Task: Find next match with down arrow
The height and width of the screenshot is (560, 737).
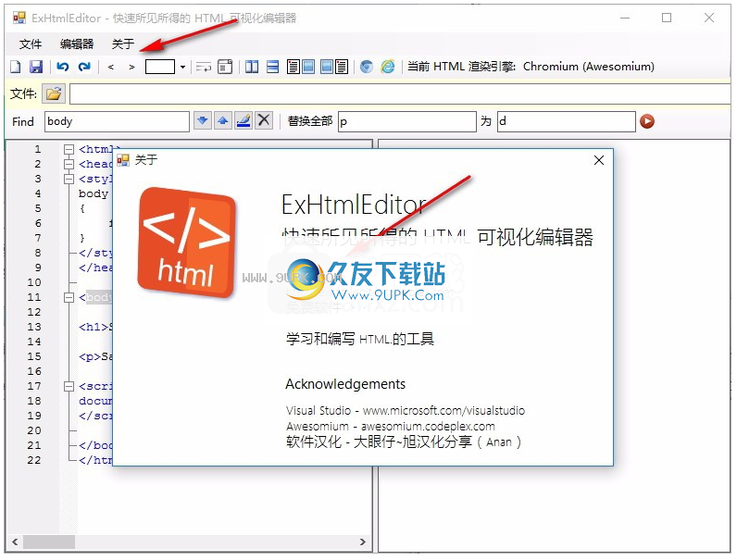Action: (x=203, y=120)
